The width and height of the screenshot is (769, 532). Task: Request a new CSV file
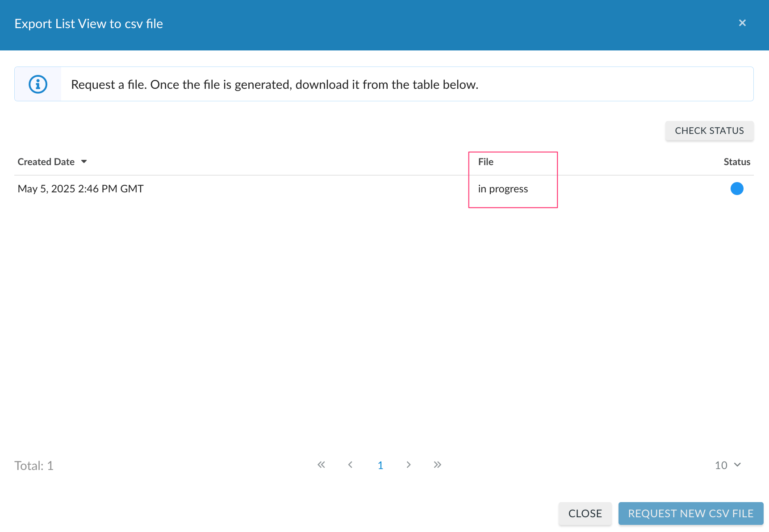click(690, 514)
